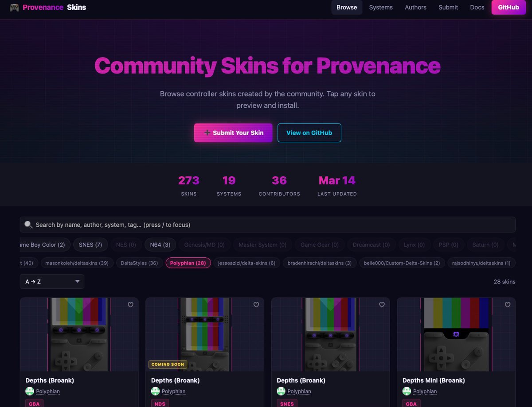The height and width of the screenshot is (407, 532).
Task: Click the SNES system tag on card
Action: (287, 403)
